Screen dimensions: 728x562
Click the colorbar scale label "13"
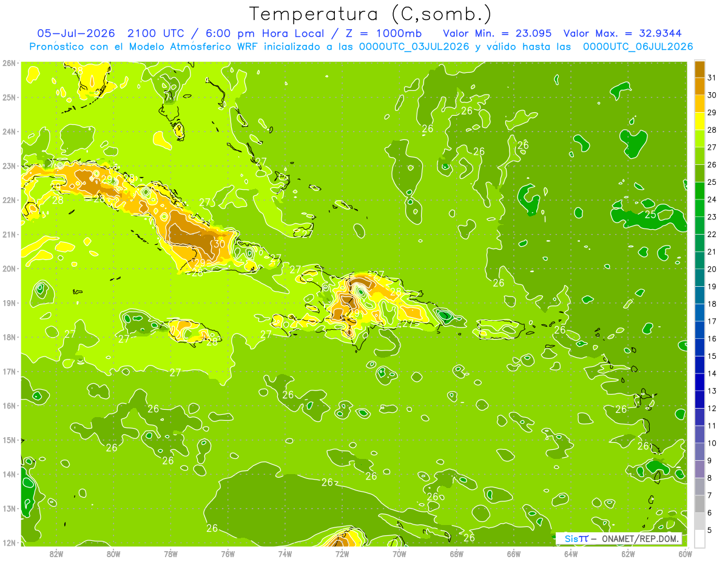click(x=712, y=391)
